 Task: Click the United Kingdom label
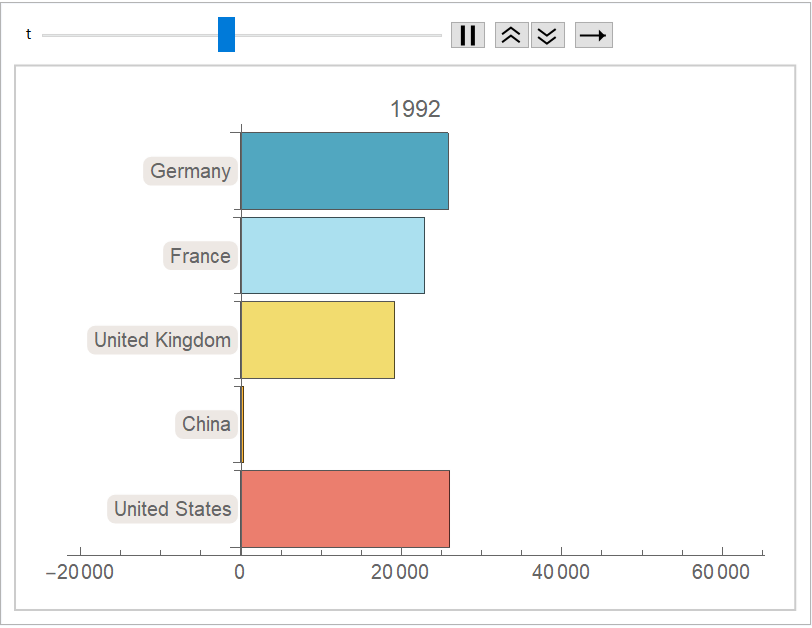pyautogui.click(x=162, y=340)
